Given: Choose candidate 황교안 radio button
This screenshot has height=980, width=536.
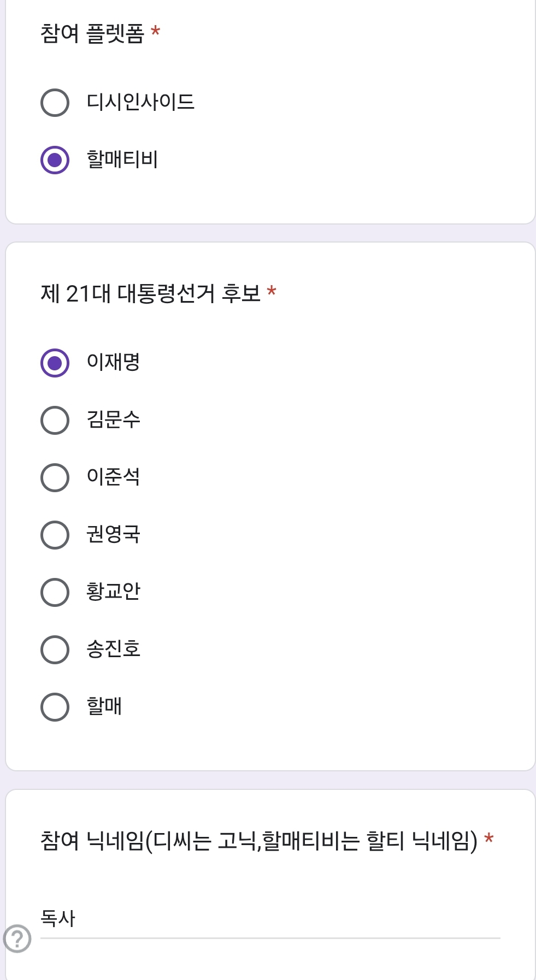Looking at the screenshot, I should 55,592.
